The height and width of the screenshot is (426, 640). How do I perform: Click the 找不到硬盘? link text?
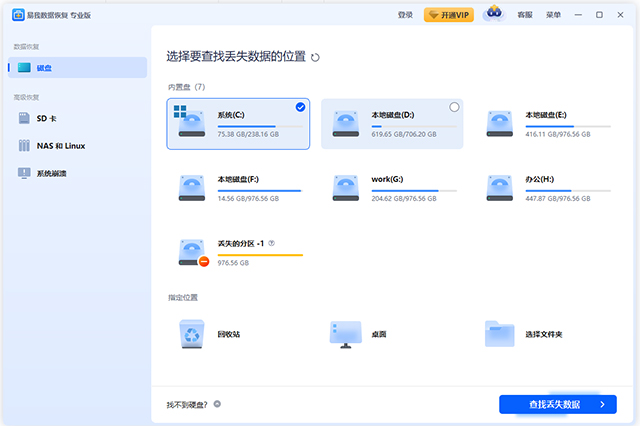click(187, 405)
